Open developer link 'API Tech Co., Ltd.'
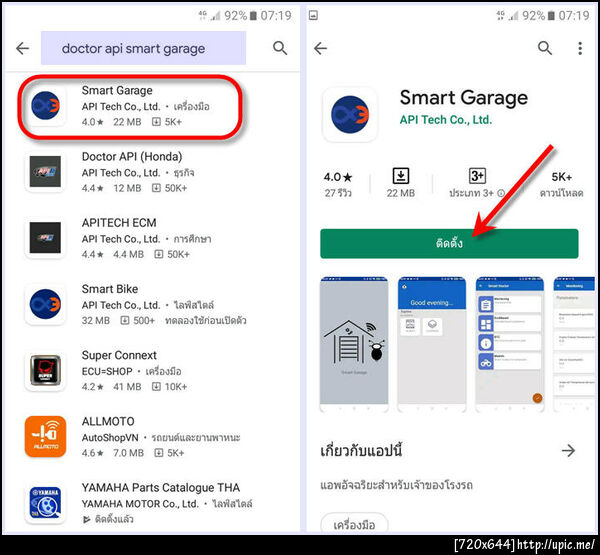Image resolution: width=600 pixels, height=555 pixels. pyautogui.click(x=446, y=120)
